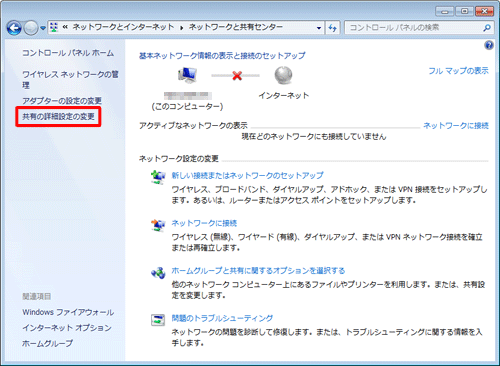Select ネットワークとインターネット breadcrumb
The image size is (500, 366).
123,27
